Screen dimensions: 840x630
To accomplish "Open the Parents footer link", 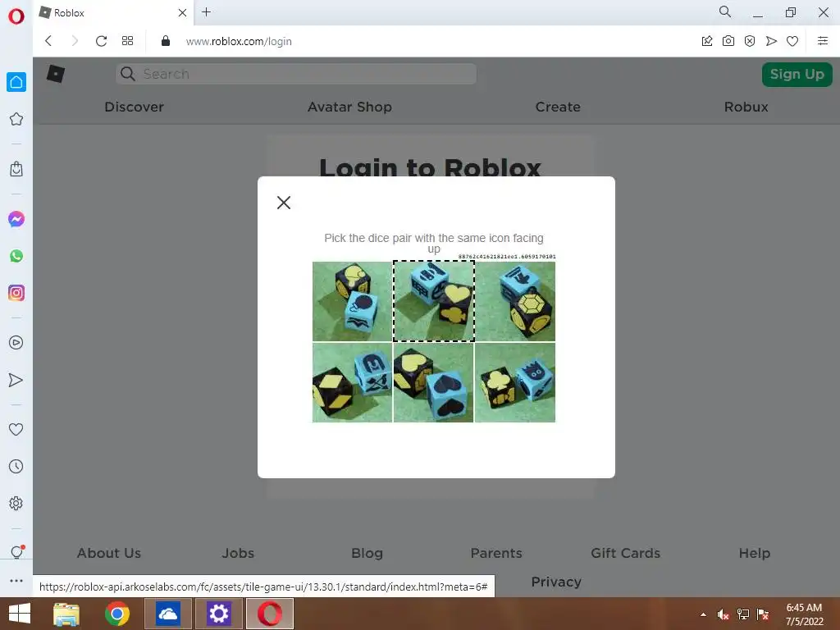I will point(496,553).
